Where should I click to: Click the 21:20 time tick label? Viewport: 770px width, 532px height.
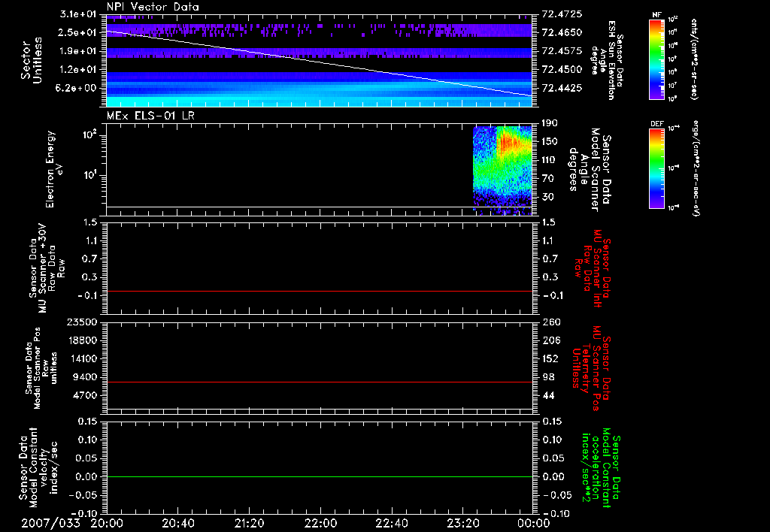click(x=249, y=523)
